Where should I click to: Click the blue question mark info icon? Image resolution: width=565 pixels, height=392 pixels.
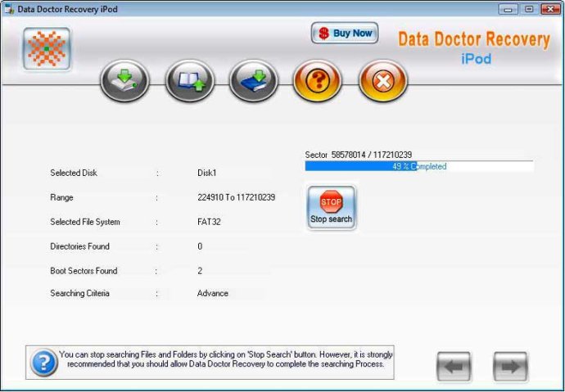click(x=43, y=363)
